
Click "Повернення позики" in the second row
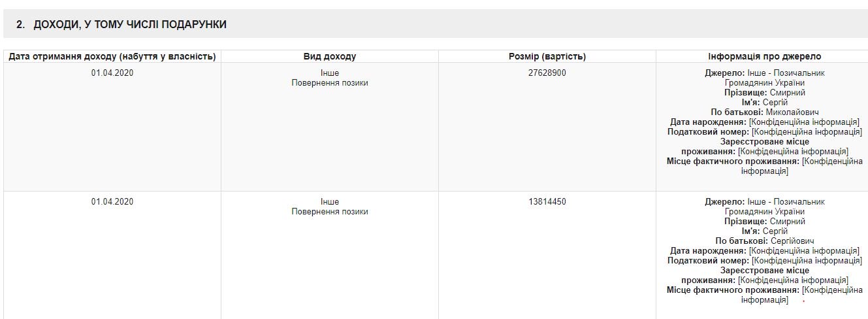[x=330, y=212]
